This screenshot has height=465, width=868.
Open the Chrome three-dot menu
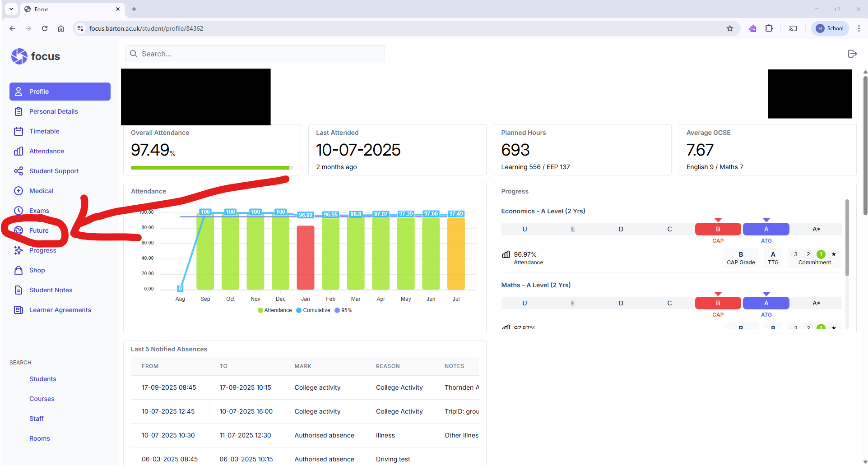pyautogui.click(x=859, y=28)
